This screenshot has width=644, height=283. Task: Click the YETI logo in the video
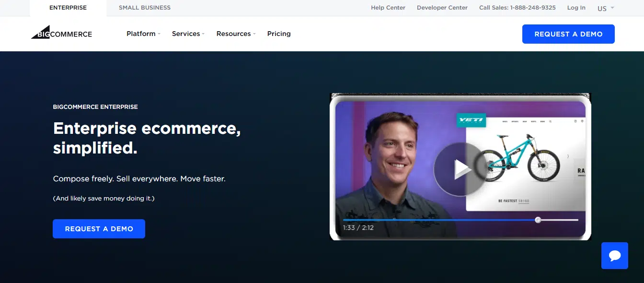[471, 120]
